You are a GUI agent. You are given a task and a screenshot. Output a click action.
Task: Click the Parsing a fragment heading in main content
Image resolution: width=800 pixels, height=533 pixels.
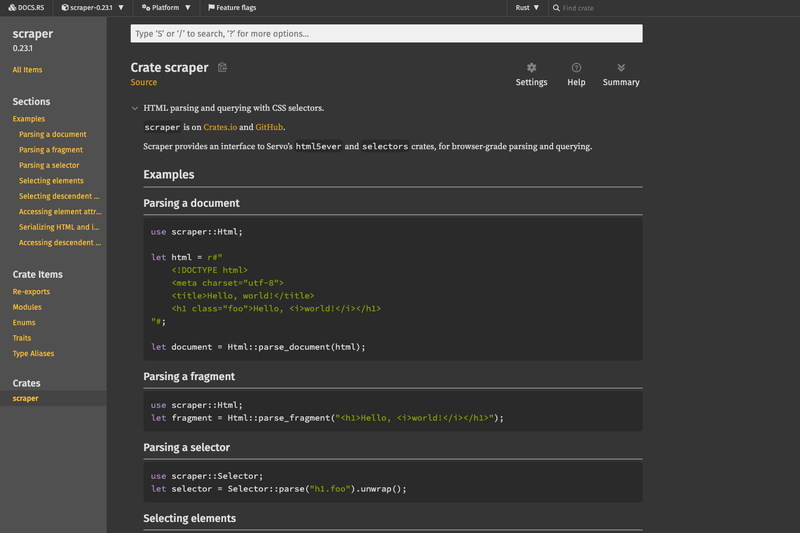[x=189, y=376]
